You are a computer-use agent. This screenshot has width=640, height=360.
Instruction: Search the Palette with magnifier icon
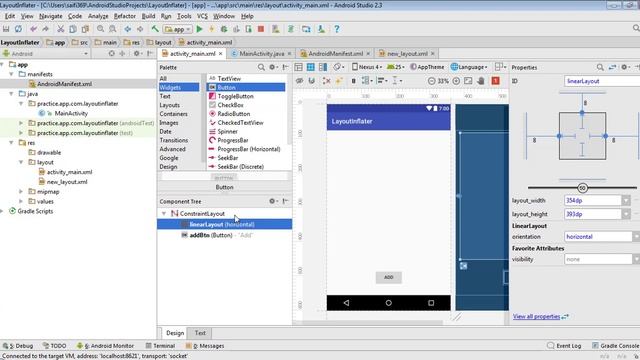click(261, 67)
